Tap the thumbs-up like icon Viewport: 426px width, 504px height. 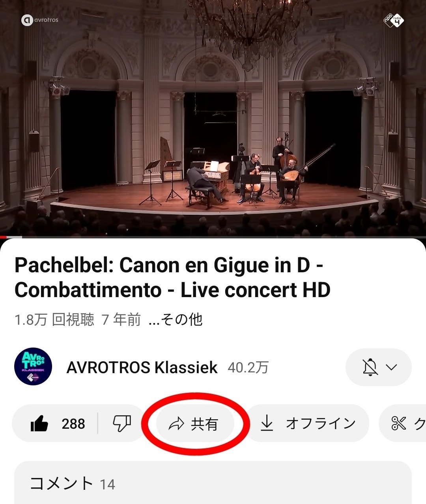click(x=39, y=424)
